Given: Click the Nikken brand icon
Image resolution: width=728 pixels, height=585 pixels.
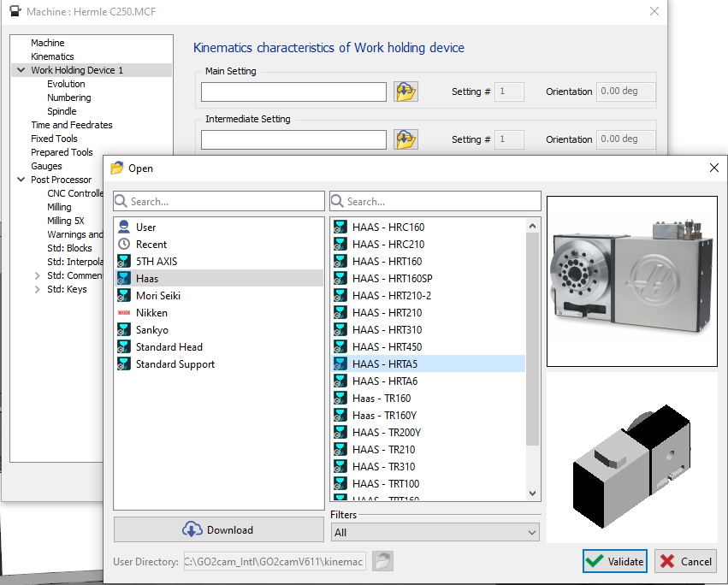Looking at the screenshot, I should pyautogui.click(x=124, y=313).
